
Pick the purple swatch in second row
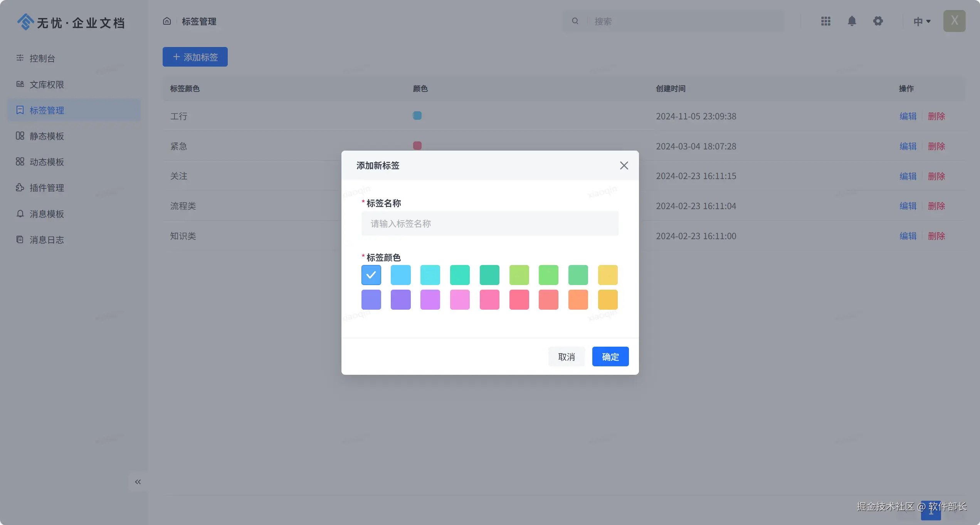[400, 300]
